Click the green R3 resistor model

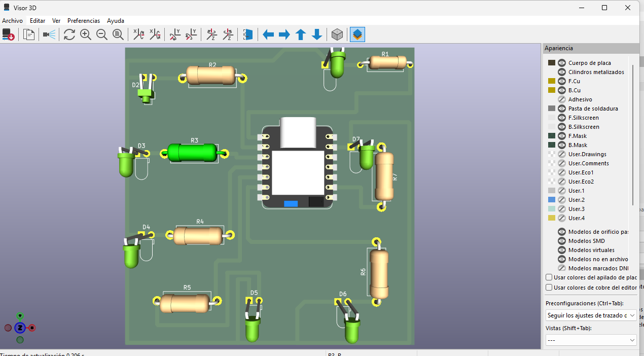coord(193,152)
